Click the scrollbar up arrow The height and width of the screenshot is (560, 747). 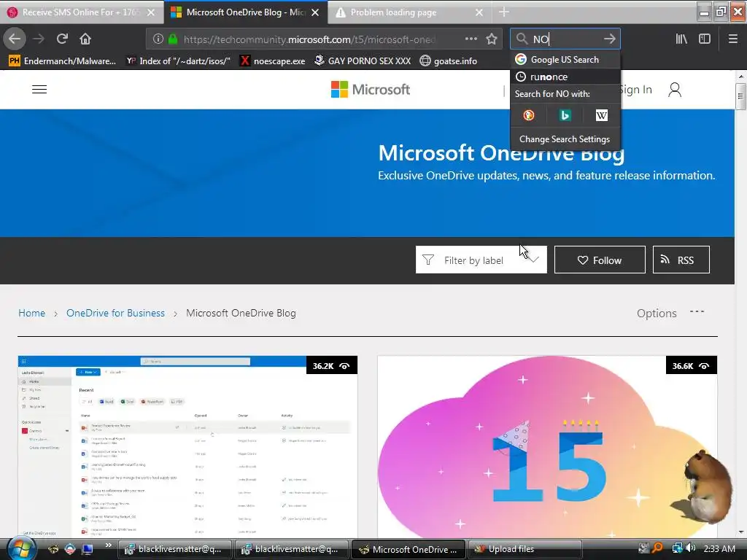pyautogui.click(x=740, y=76)
